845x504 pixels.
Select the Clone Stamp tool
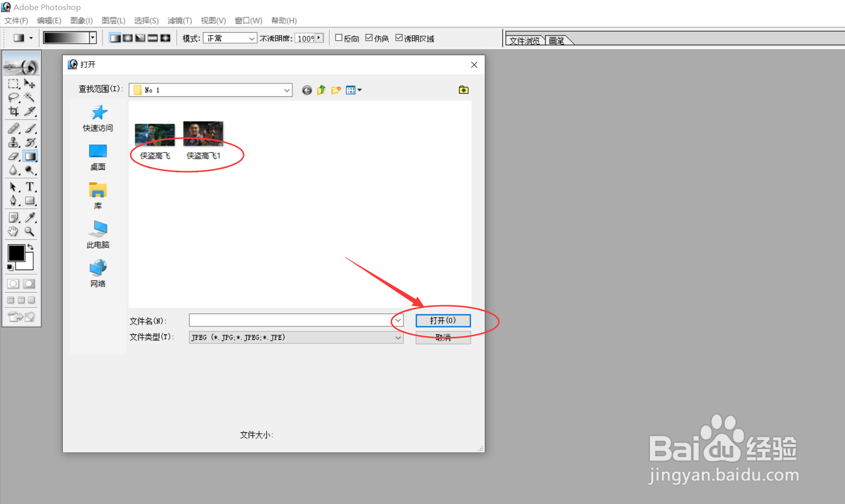[14, 143]
